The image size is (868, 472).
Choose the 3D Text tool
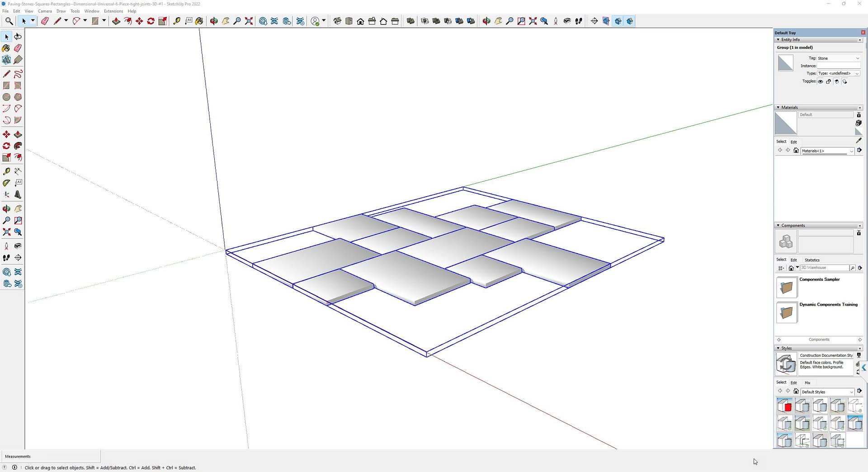point(18,195)
